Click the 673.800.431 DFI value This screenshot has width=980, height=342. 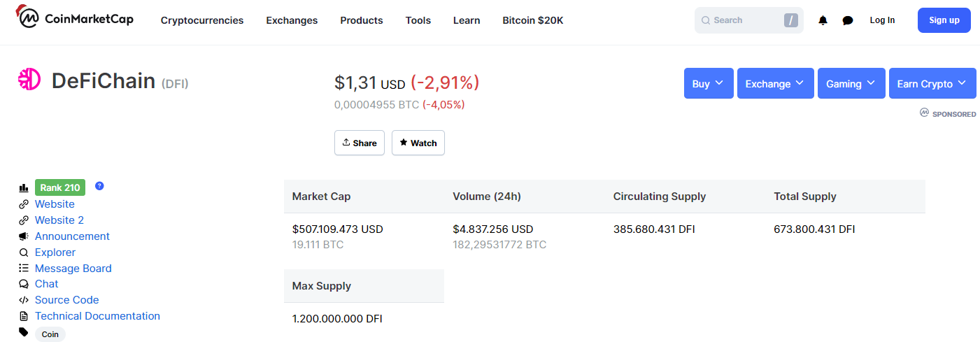click(x=814, y=229)
